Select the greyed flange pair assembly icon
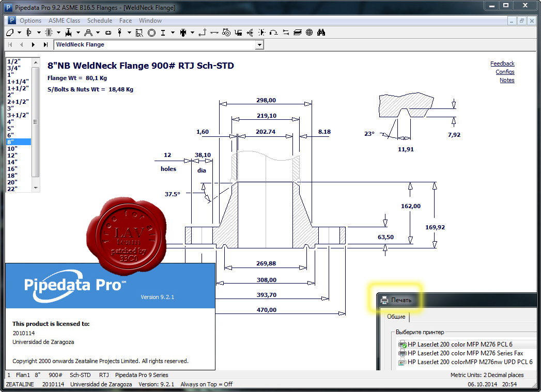Viewport: 541px width, 392px height. (x=49, y=33)
